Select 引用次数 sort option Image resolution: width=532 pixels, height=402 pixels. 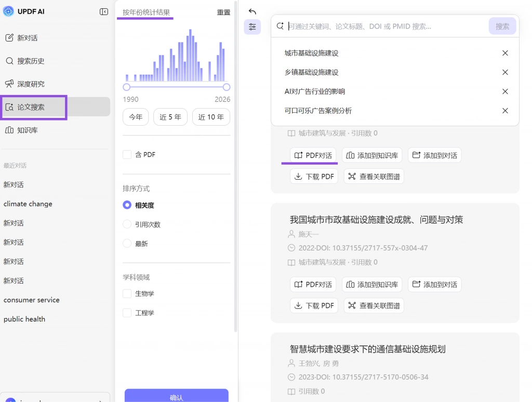[x=127, y=224]
